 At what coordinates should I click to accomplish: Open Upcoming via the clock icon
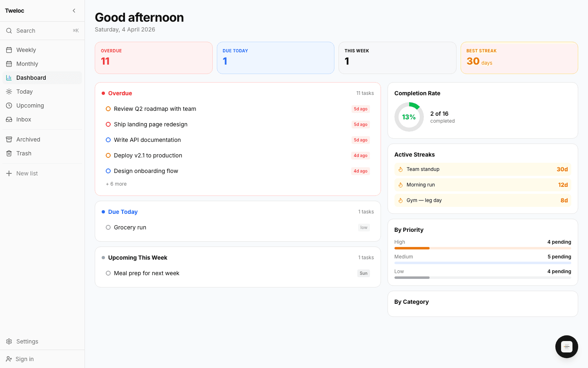9,105
